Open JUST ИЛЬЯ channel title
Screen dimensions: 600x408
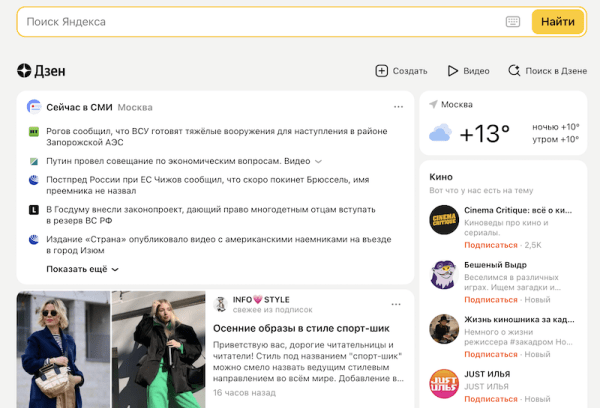[x=487, y=374]
